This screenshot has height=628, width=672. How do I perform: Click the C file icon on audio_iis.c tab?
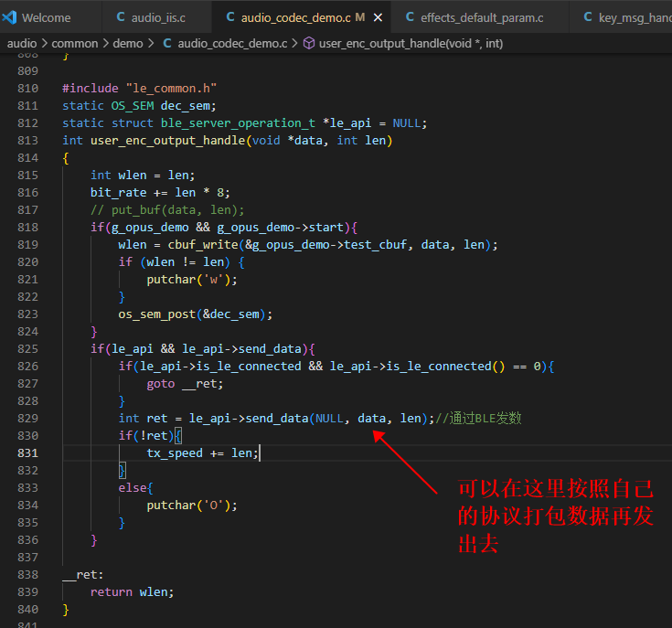tap(121, 17)
